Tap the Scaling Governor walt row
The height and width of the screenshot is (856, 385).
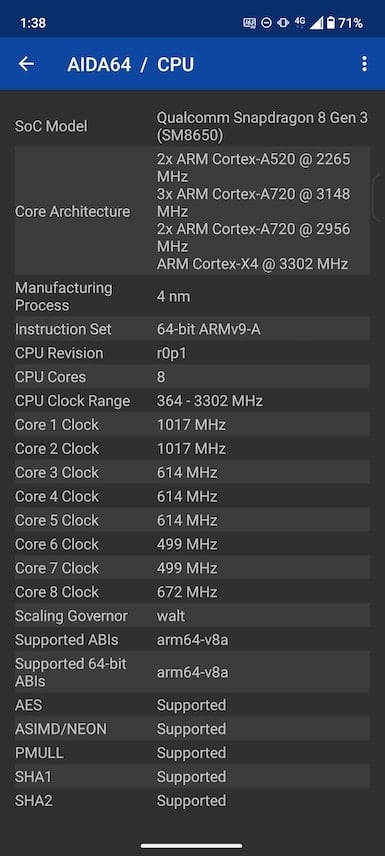point(192,616)
